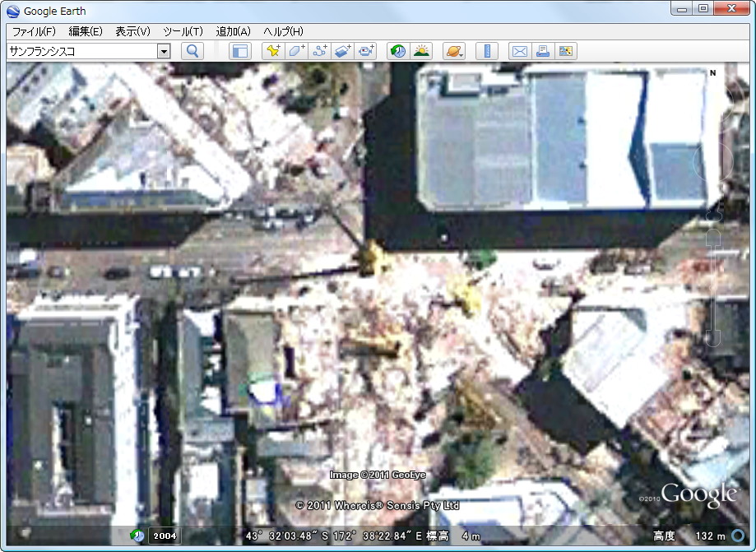
Task: Click the zoom slider track on the map
Action: click(713, 290)
